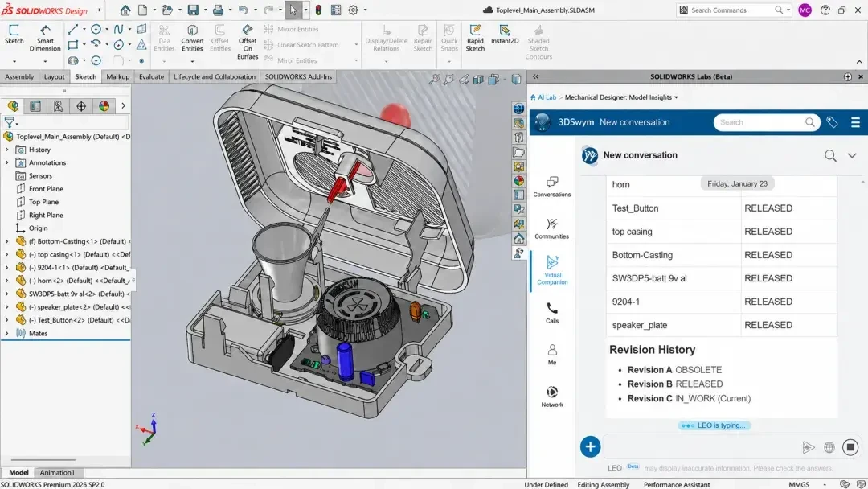The image size is (868, 489).
Task: Click Performance Assistant in status bar
Action: [x=677, y=484]
